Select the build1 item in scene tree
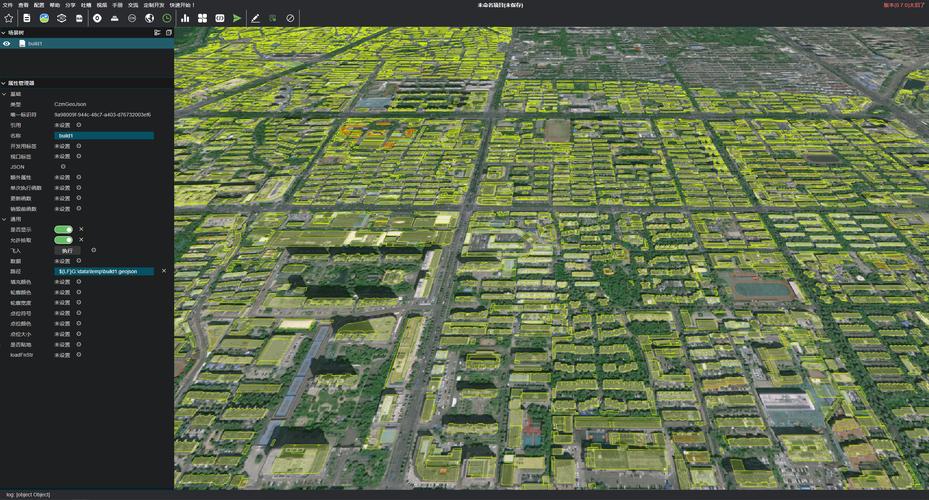 click(87, 43)
